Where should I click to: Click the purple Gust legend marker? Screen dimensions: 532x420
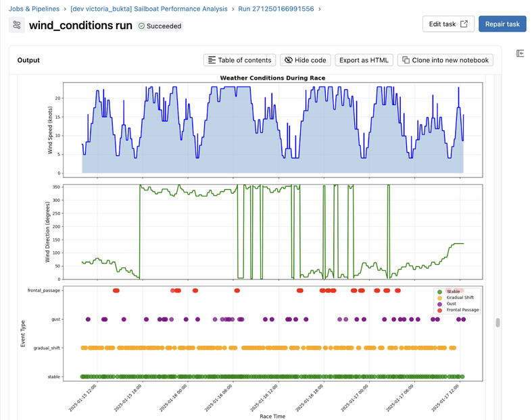(x=439, y=304)
